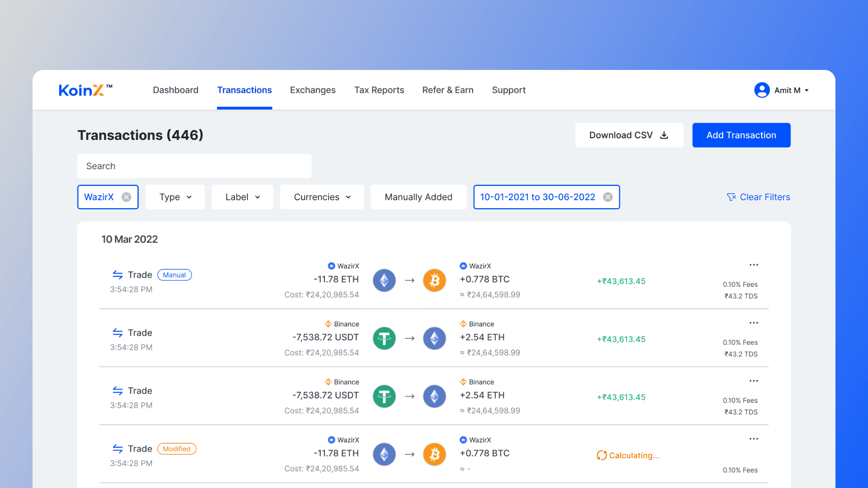Open the Label filter dropdown
Screen dimensions: 868x488
tap(242, 197)
